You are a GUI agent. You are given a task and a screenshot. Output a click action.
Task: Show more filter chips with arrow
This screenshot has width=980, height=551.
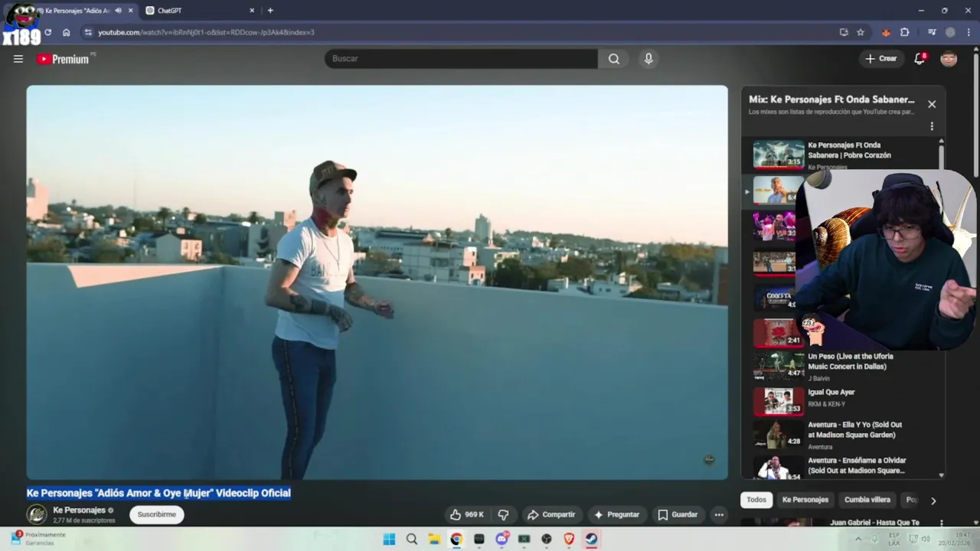point(933,500)
